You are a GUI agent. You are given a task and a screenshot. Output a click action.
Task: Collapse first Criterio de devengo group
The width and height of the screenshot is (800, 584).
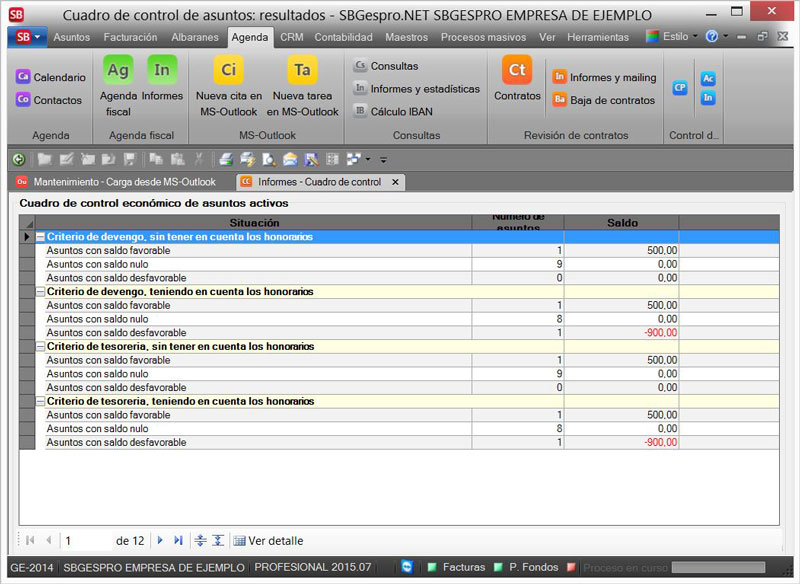40,237
